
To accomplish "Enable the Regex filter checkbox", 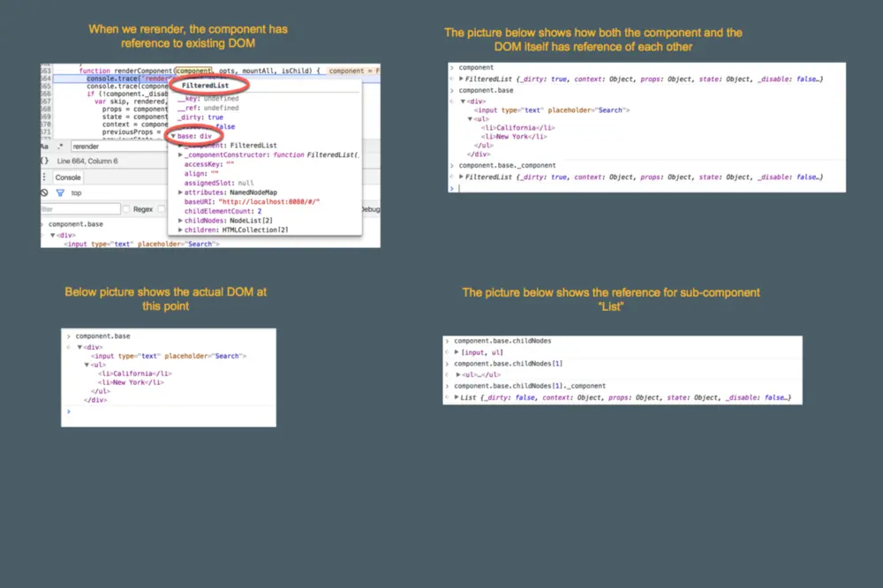I will pos(126,209).
